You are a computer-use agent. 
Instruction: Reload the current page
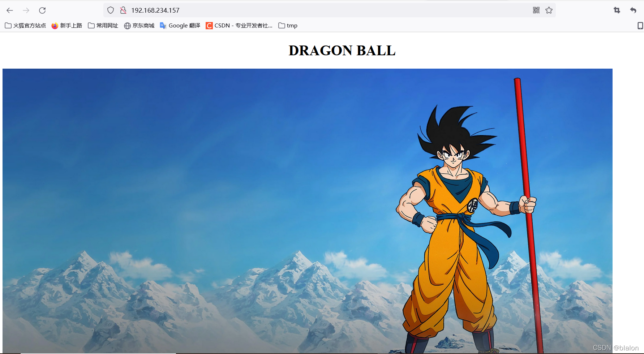point(42,10)
